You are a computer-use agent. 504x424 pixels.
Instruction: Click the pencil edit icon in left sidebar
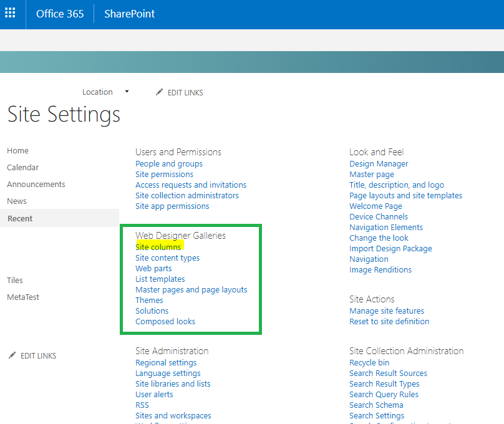12,355
